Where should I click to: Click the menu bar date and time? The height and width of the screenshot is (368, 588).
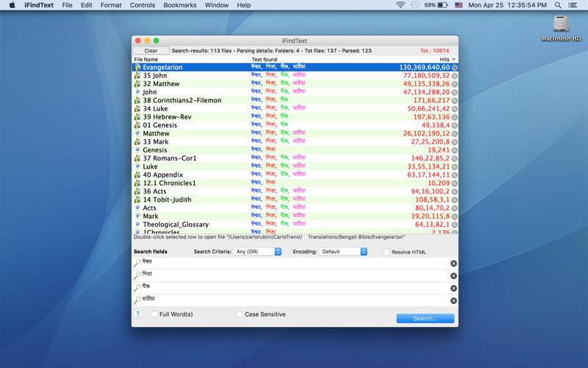point(507,5)
